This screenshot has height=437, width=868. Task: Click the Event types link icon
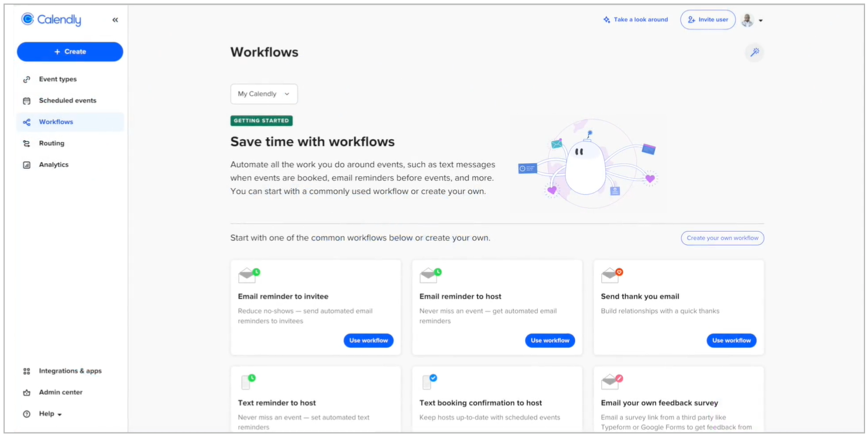(26, 79)
